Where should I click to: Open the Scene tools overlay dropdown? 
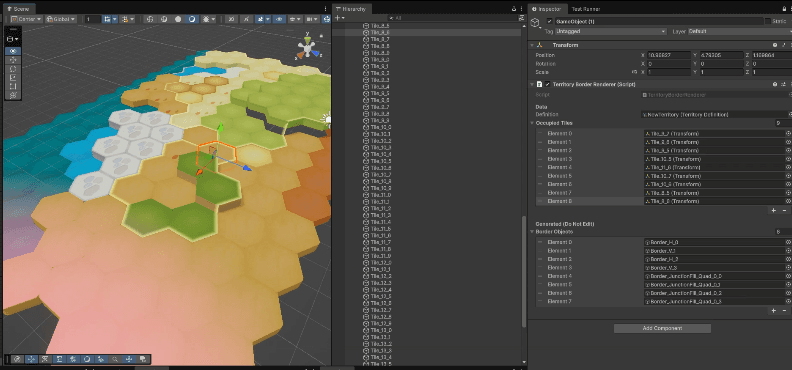12,39
